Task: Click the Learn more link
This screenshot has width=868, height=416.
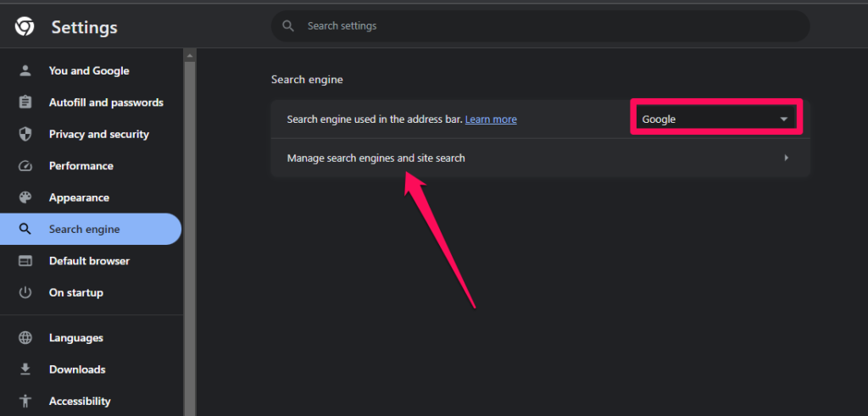Action: pos(491,119)
